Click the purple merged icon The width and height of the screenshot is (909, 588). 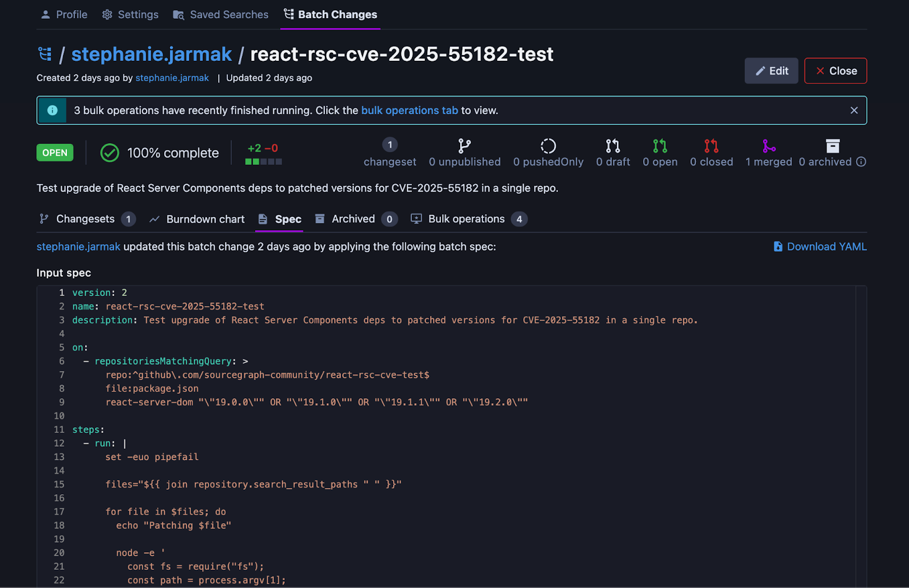(769, 146)
